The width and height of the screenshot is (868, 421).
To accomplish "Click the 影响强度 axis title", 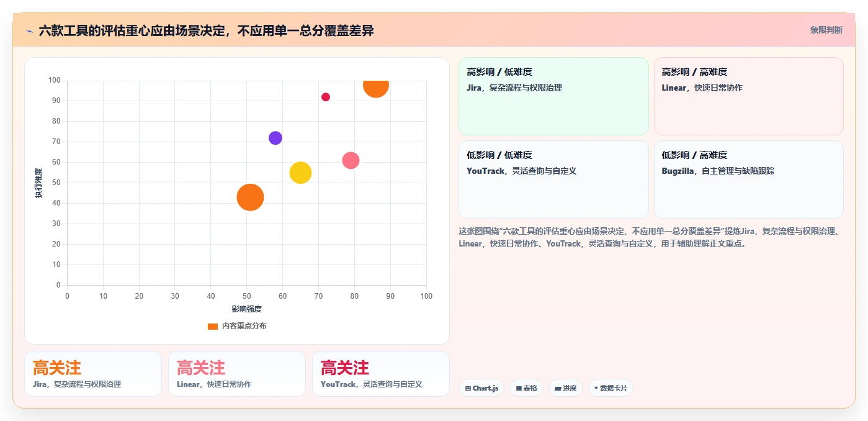I will (247, 309).
